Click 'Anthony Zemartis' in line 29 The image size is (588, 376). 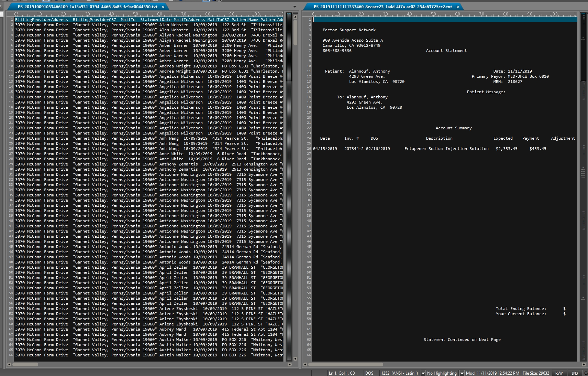179,164
